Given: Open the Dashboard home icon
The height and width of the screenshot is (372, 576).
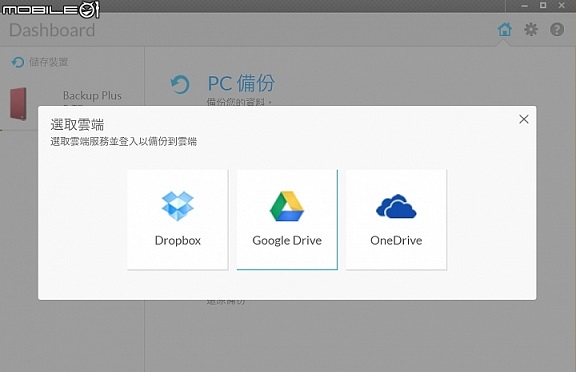Looking at the screenshot, I should tap(504, 29).
